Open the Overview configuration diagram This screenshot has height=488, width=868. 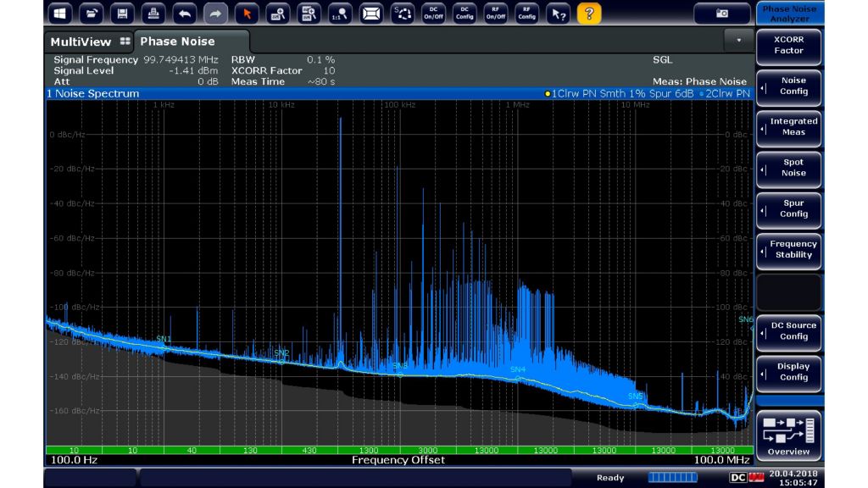789,435
